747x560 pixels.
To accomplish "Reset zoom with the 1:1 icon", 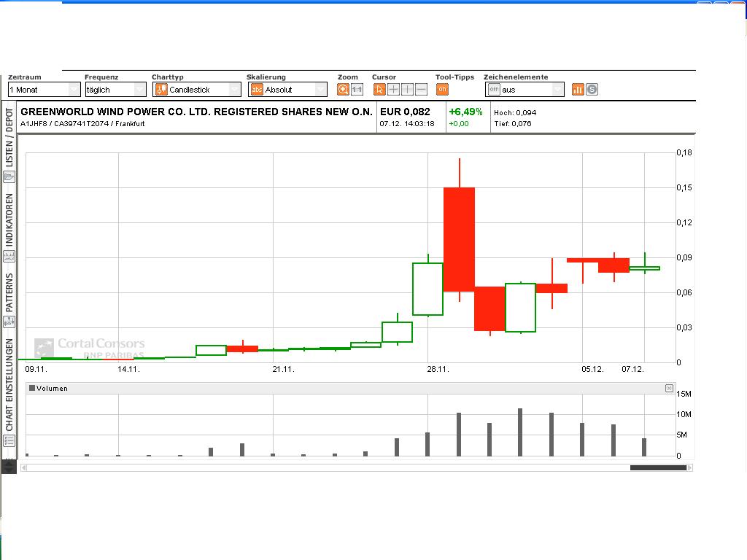I will (357, 90).
